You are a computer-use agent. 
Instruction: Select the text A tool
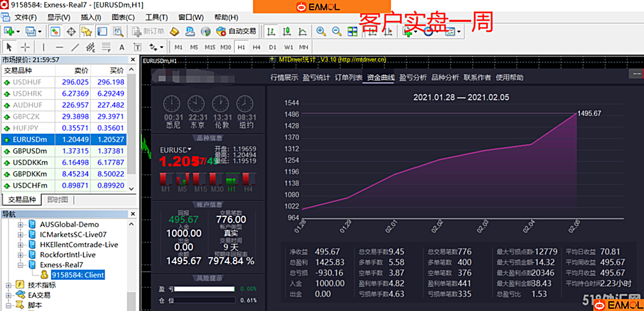122,47
